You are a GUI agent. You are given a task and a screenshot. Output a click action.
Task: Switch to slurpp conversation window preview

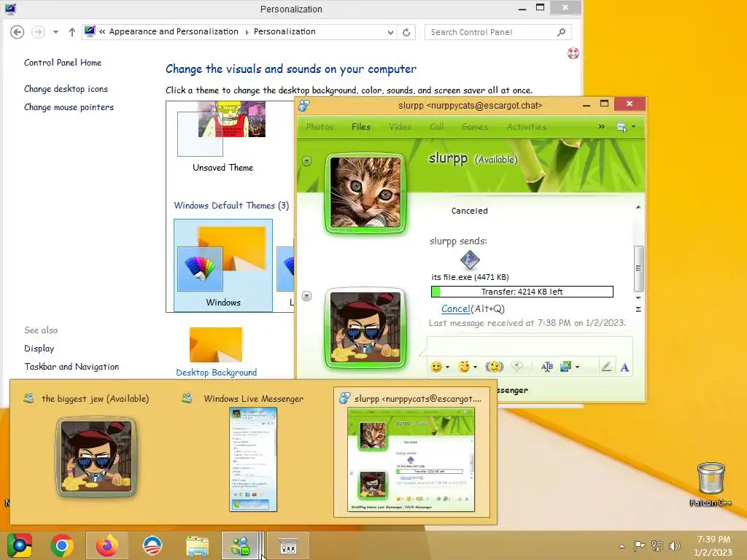click(x=411, y=452)
